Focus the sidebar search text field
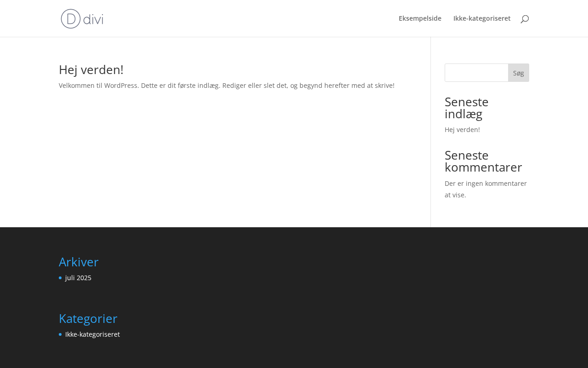This screenshot has width=588, height=368. [476, 73]
